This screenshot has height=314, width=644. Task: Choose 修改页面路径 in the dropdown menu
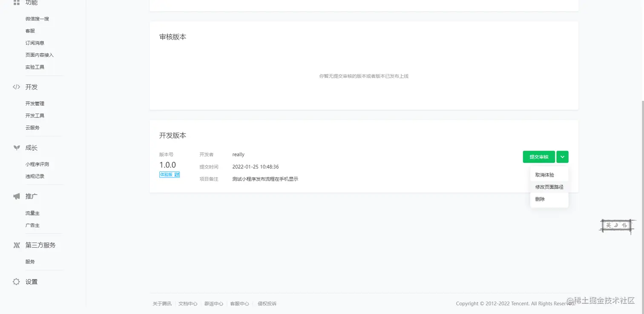point(549,187)
